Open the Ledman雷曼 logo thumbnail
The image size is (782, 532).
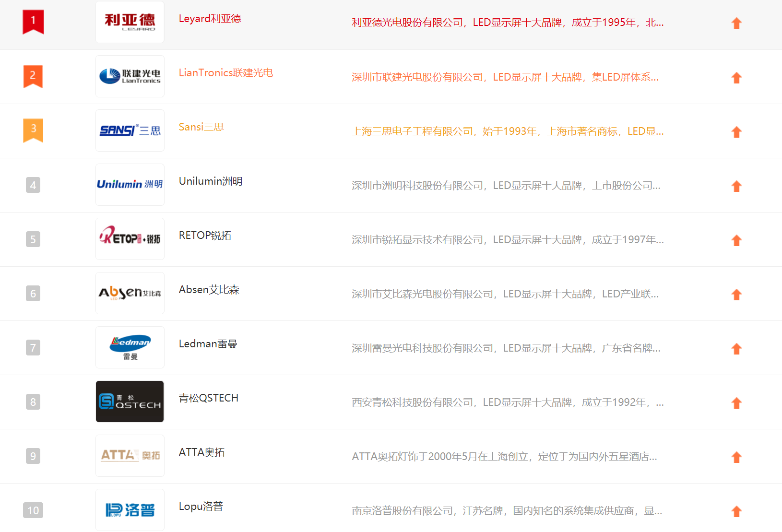click(130, 347)
